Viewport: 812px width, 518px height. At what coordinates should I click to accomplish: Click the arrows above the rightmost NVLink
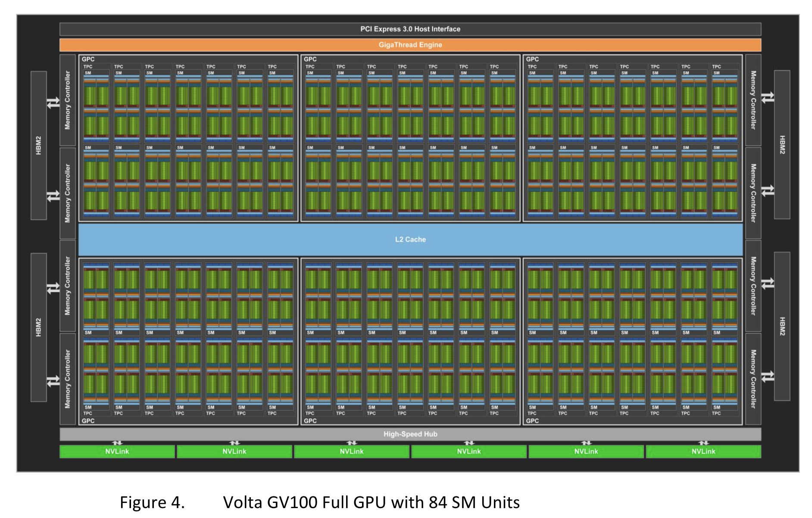(703, 443)
